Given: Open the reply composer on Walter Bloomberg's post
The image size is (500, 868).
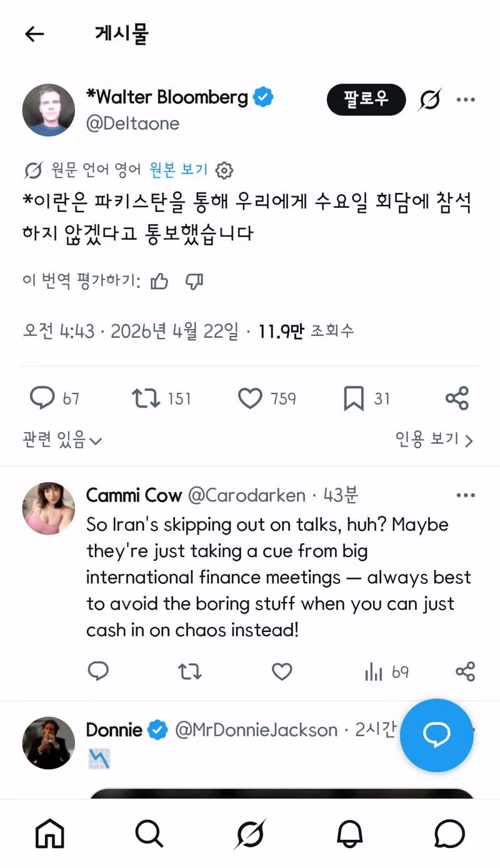Looking at the screenshot, I should coord(42,398).
